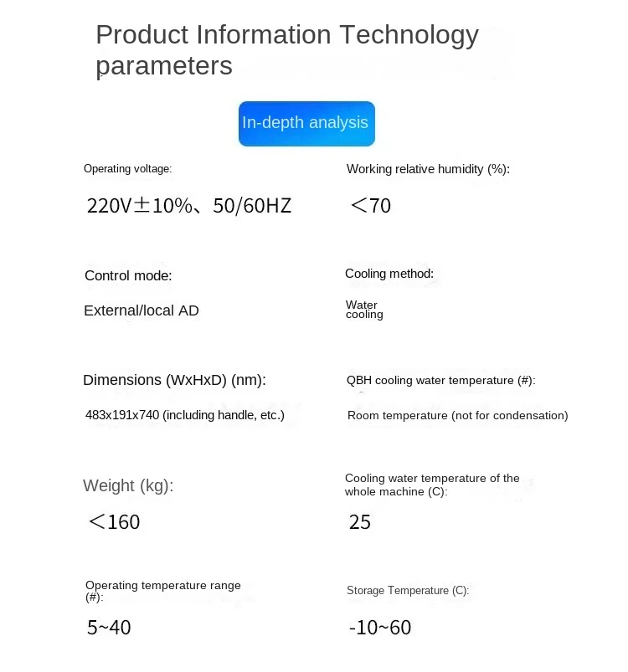Select the QBH cooling water temperature label
Screen dimensions: 628x672
click(440, 381)
